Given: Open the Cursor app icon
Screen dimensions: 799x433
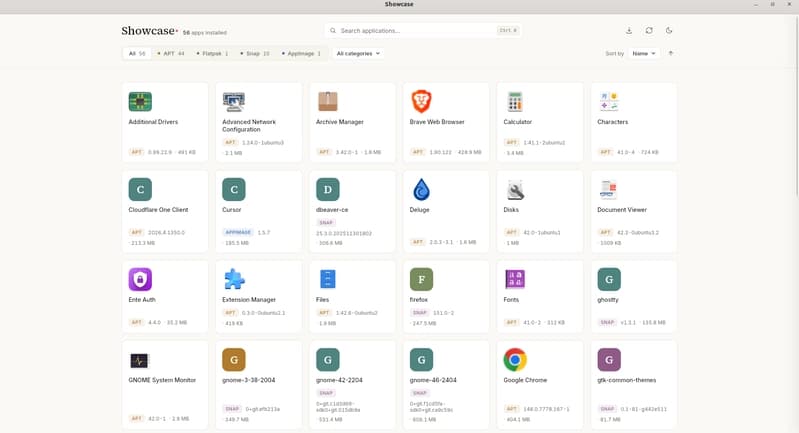Looking at the screenshot, I should click(234, 190).
